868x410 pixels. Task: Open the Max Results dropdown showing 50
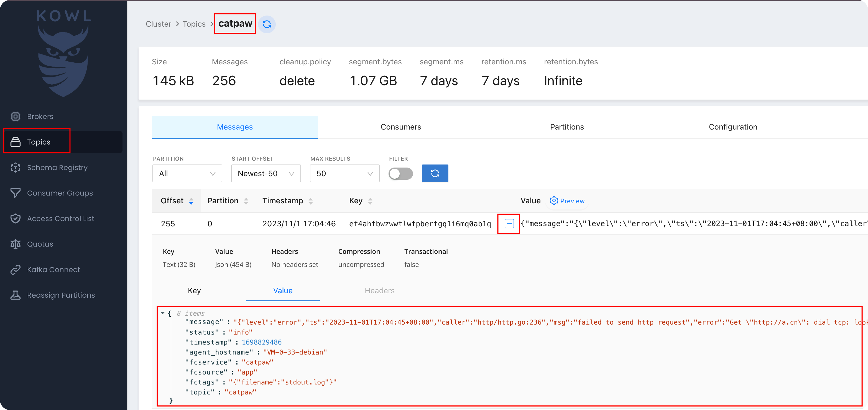(x=344, y=174)
